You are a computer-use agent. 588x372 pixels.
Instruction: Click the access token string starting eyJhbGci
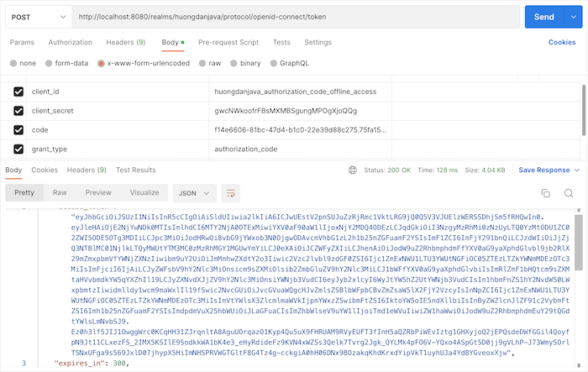click(321, 285)
